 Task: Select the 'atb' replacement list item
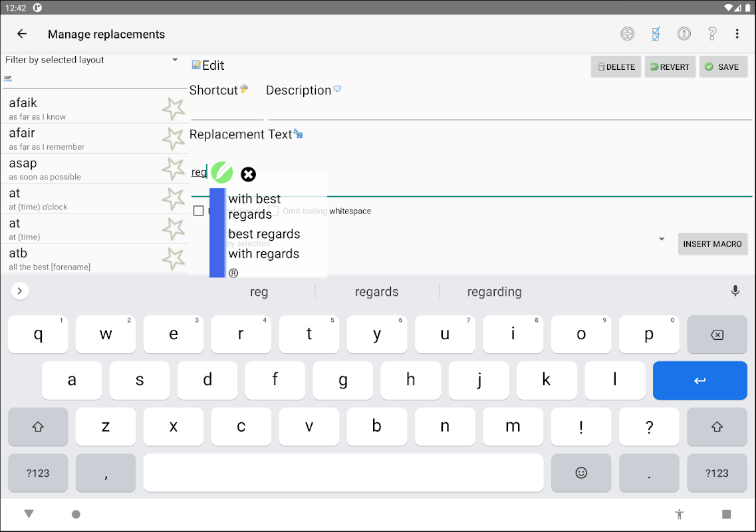[x=94, y=259]
